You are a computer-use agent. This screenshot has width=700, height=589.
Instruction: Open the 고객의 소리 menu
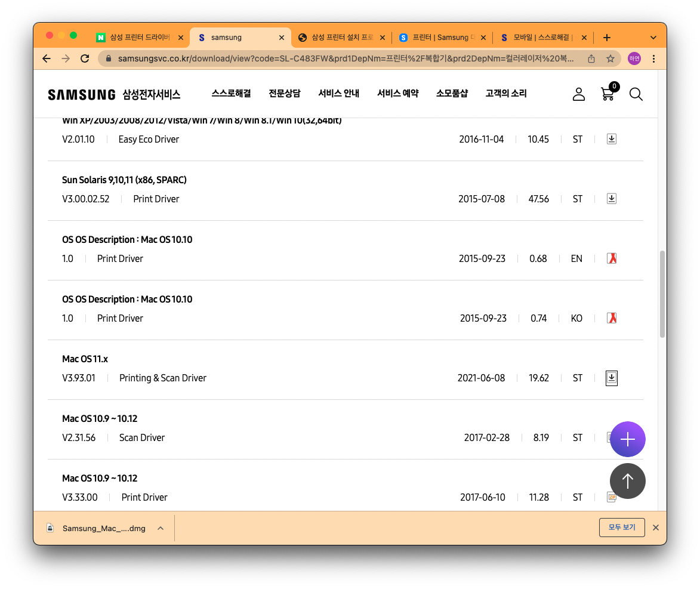[506, 93]
